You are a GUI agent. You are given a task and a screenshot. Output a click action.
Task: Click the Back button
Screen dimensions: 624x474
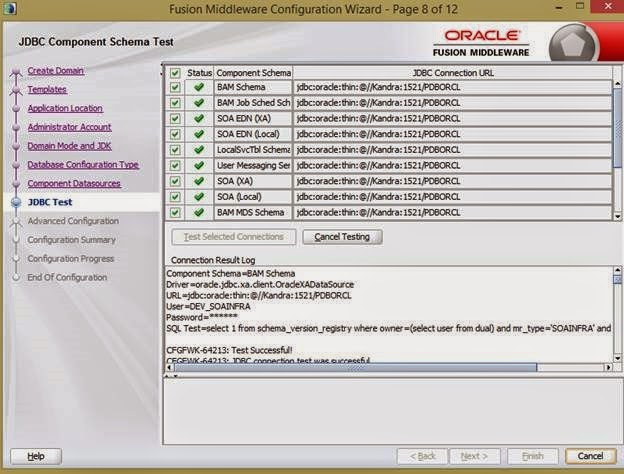pyautogui.click(x=422, y=456)
